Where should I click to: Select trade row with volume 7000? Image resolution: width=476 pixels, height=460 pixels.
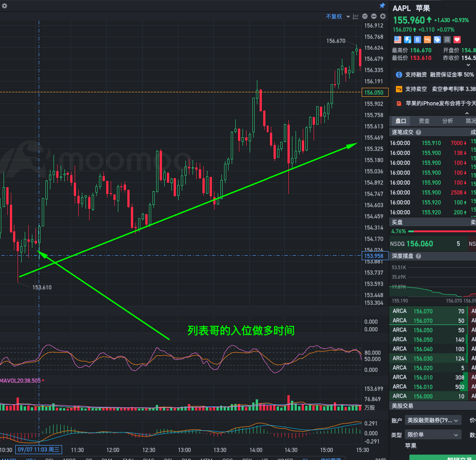[x=429, y=143]
